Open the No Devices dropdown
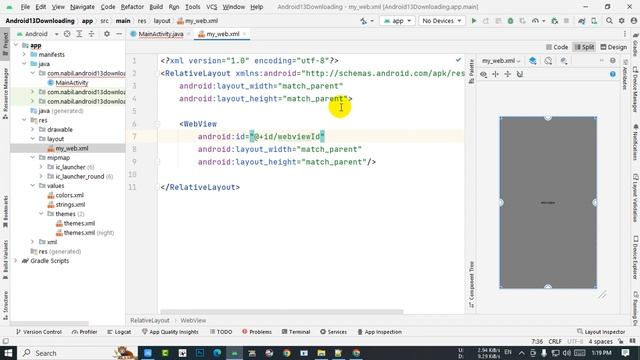This screenshot has height=360, width=640. pyautogui.click(x=442, y=21)
